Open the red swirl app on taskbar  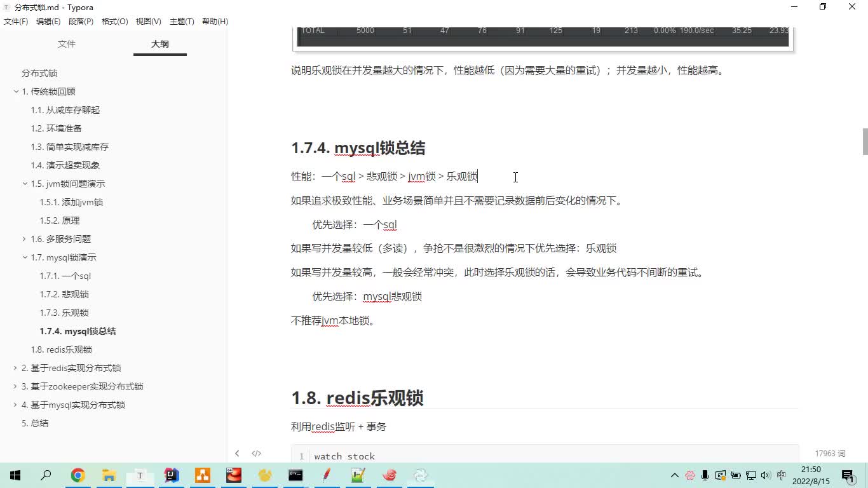pos(390,475)
